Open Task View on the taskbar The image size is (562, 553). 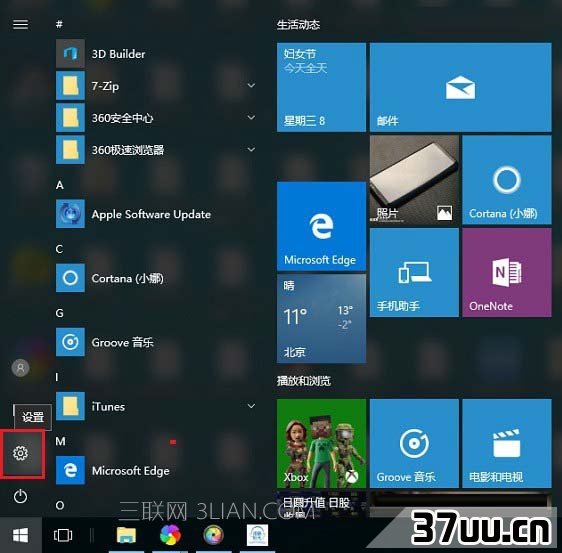pyautogui.click(x=63, y=535)
